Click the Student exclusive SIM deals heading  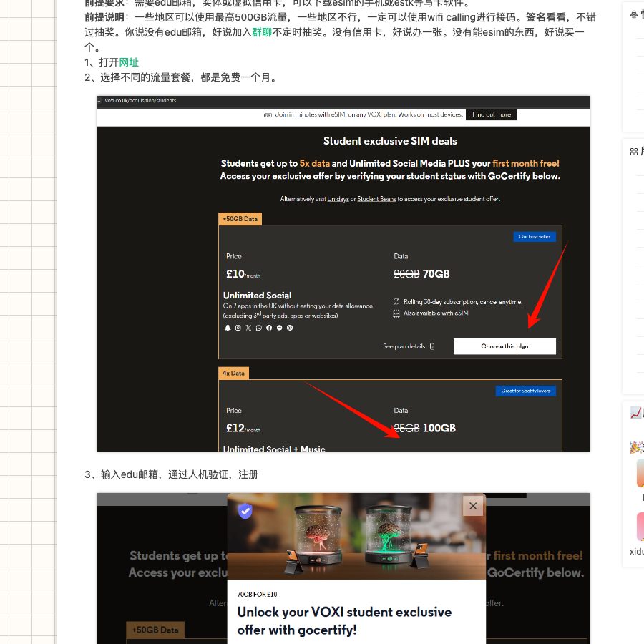point(390,141)
